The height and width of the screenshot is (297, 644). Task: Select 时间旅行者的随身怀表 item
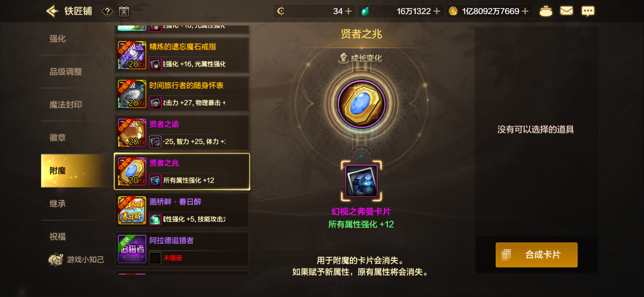(x=182, y=94)
